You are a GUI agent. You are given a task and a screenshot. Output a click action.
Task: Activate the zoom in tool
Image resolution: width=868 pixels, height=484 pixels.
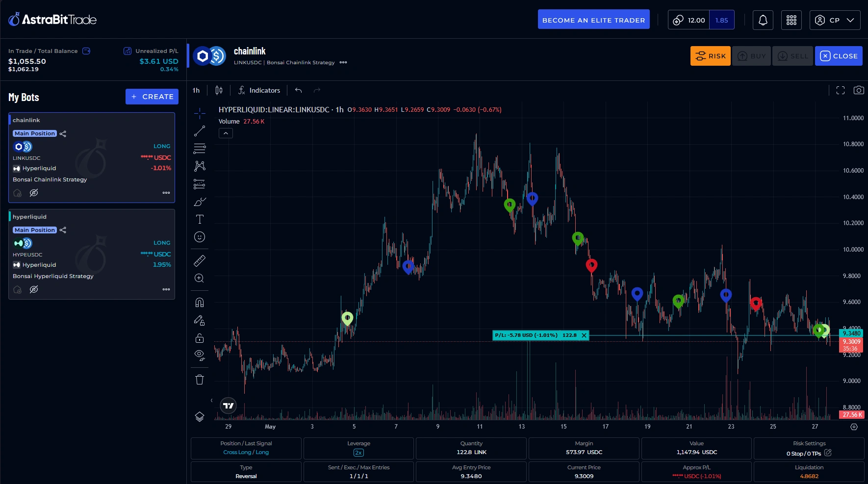click(200, 278)
